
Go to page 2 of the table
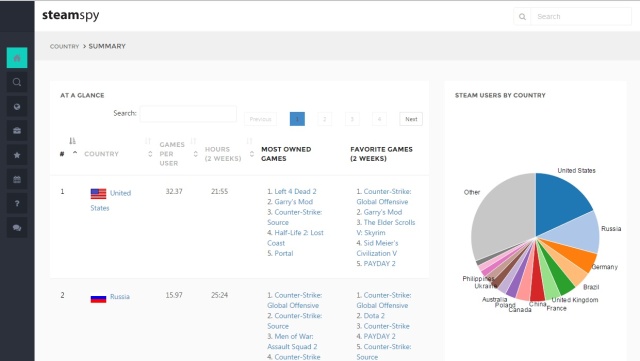tap(324, 119)
